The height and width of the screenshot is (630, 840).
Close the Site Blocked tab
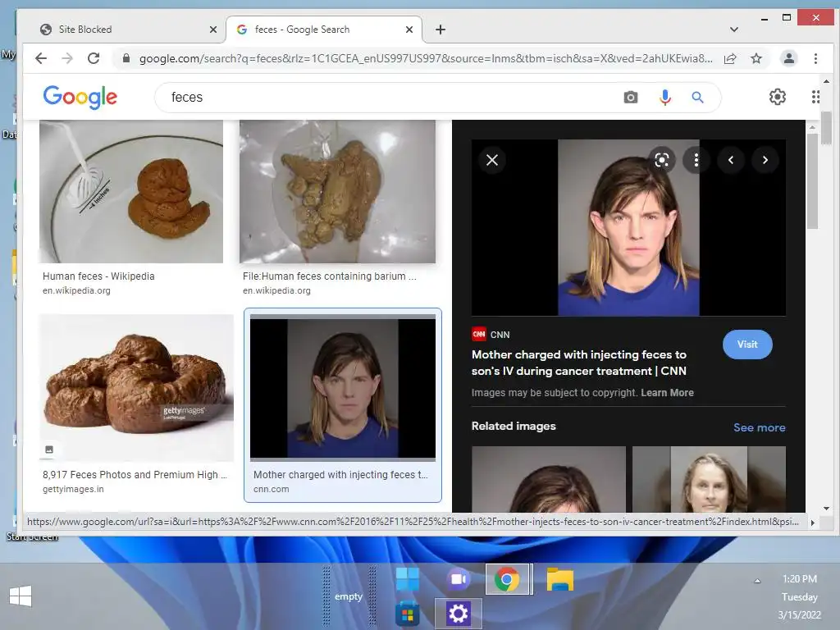coord(212,30)
